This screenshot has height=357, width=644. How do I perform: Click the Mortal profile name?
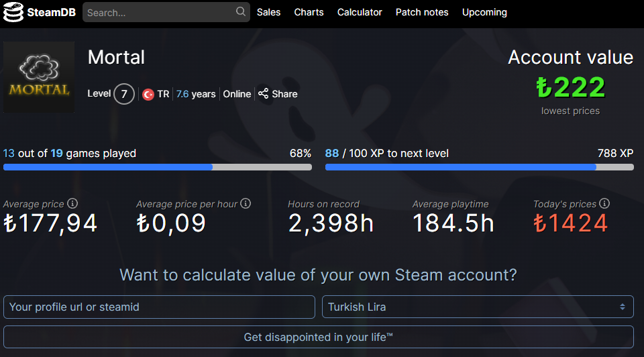116,57
